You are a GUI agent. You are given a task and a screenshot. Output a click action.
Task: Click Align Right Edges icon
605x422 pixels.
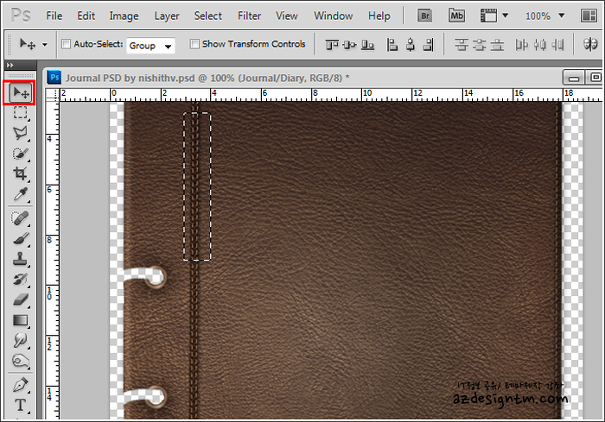[x=428, y=45]
